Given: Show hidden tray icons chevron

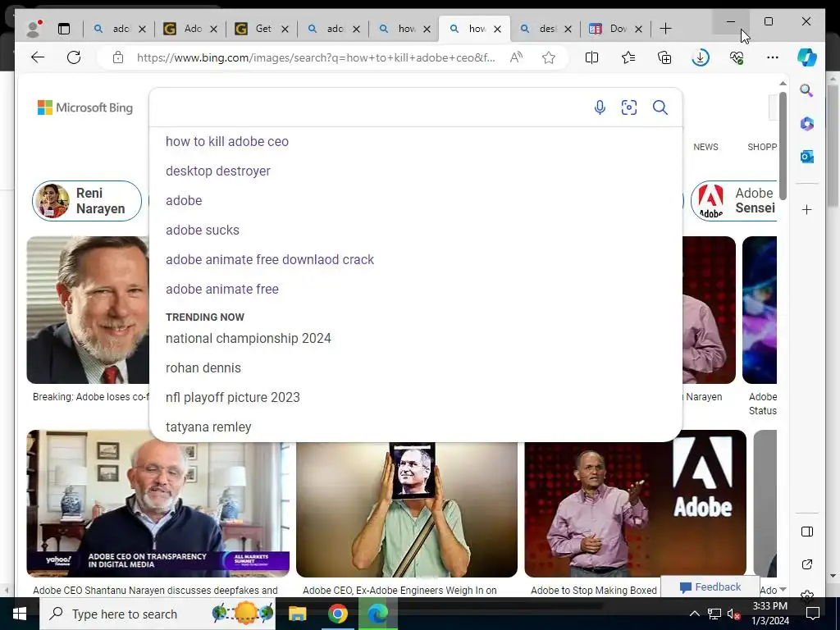Looking at the screenshot, I should coord(694,614).
